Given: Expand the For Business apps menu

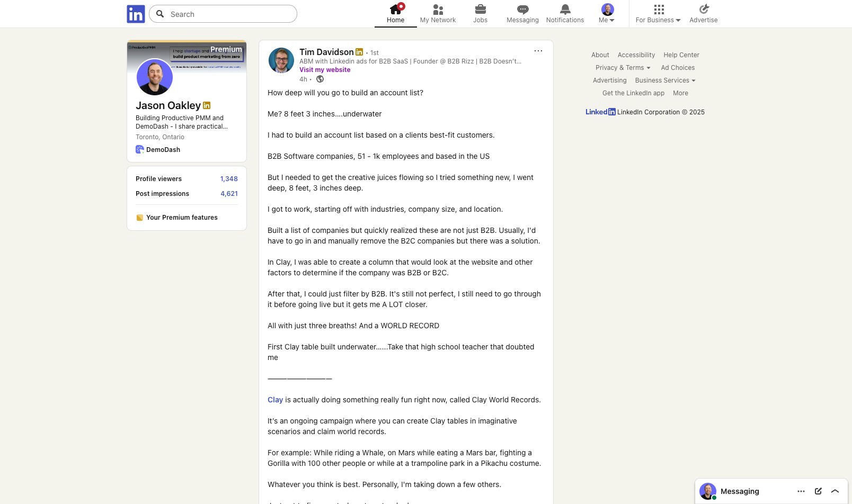Looking at the screenshot, I should [658, 14].
